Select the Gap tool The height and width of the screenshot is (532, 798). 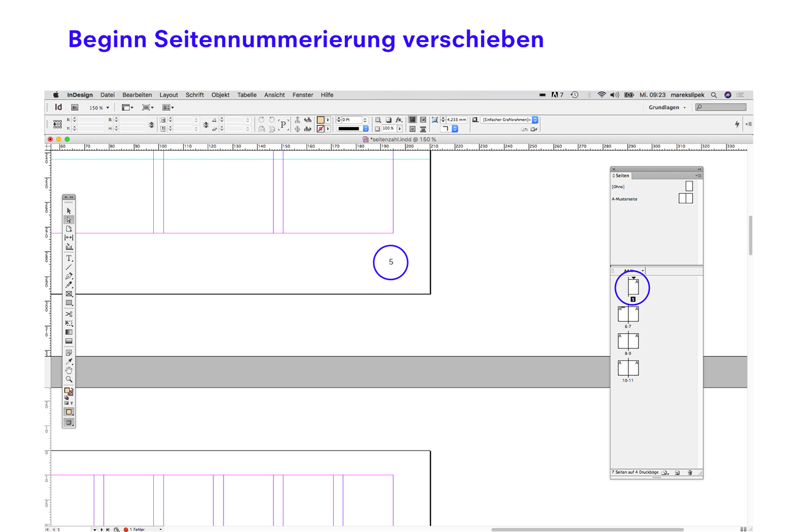[x=69, y=238]
